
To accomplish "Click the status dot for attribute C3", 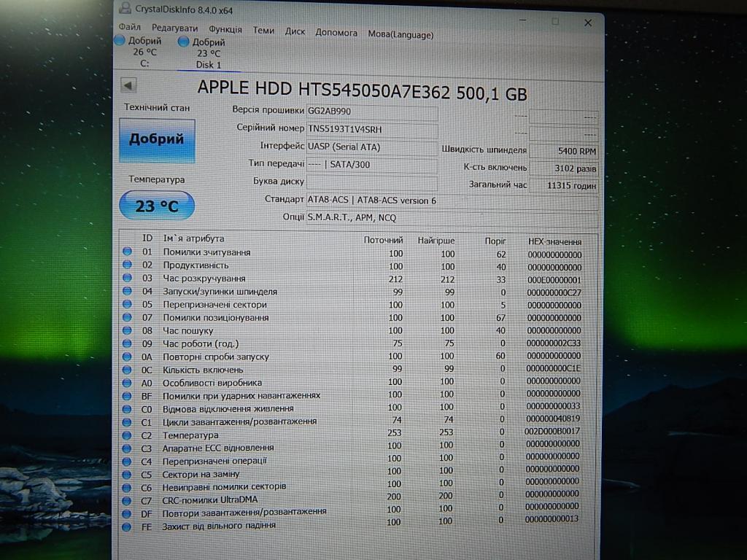I will (127, 448).
